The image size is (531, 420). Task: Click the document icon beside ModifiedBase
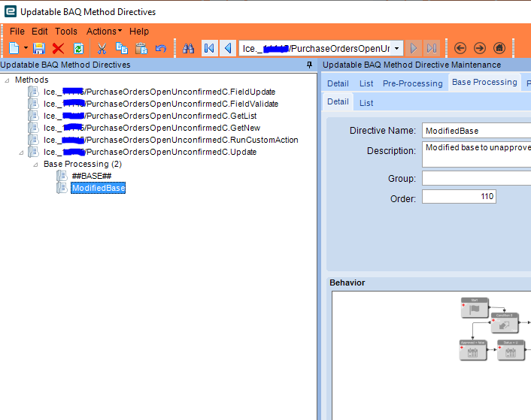pos(62,188)
